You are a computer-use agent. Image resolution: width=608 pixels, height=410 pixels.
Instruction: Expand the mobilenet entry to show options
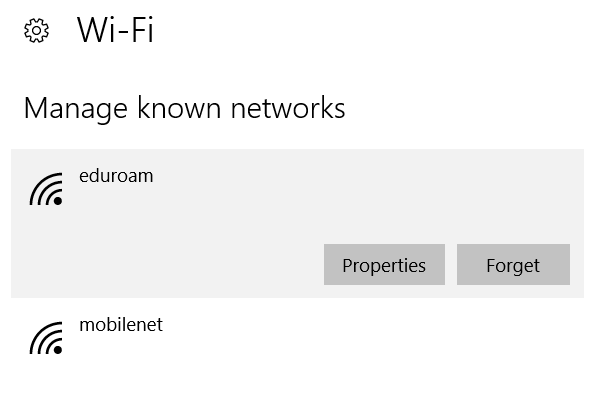tap(297, 338)
